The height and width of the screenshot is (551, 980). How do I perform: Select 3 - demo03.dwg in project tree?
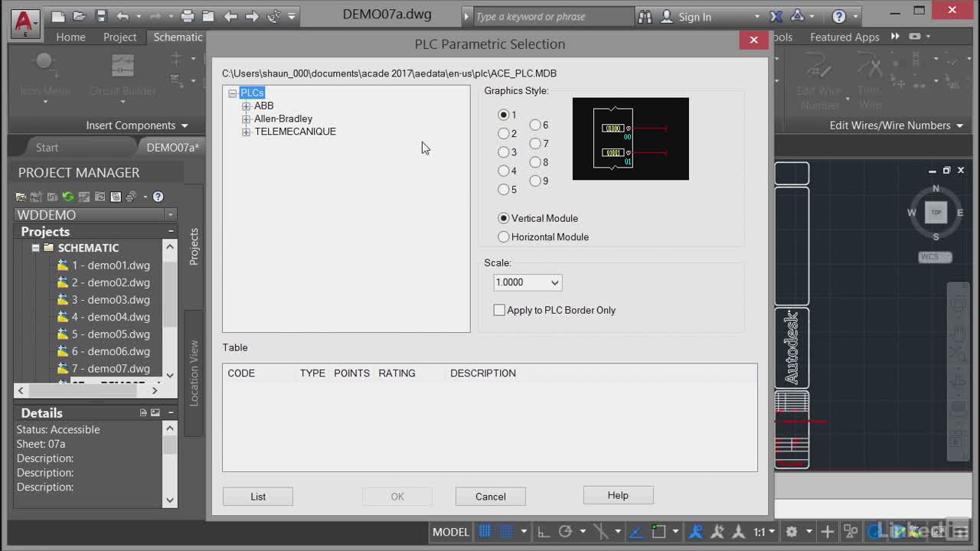click(x=111, y=300)
